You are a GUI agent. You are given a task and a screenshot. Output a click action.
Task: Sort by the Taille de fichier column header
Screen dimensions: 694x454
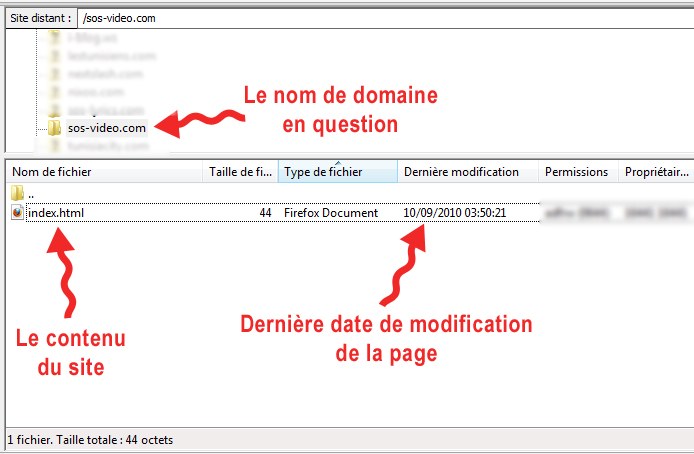coord(240,172)
